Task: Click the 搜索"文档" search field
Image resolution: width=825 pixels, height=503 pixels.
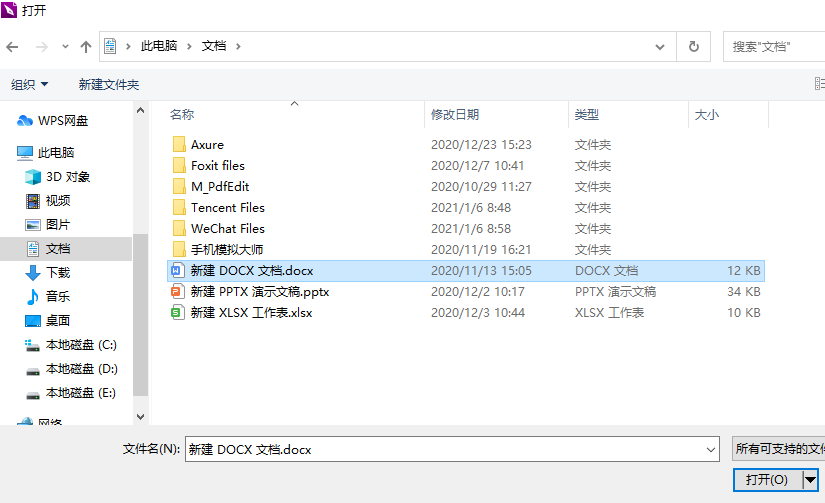Action: tap(773, 47)
